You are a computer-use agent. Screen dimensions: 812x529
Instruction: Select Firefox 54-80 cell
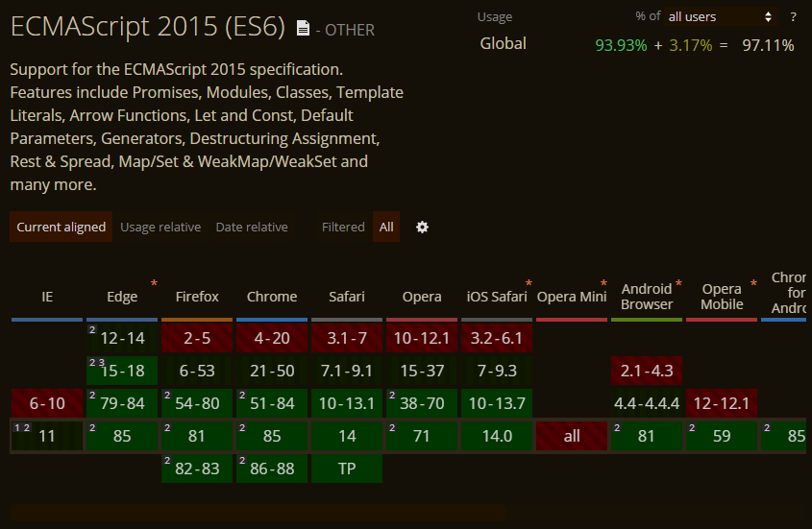coord(197,403)
